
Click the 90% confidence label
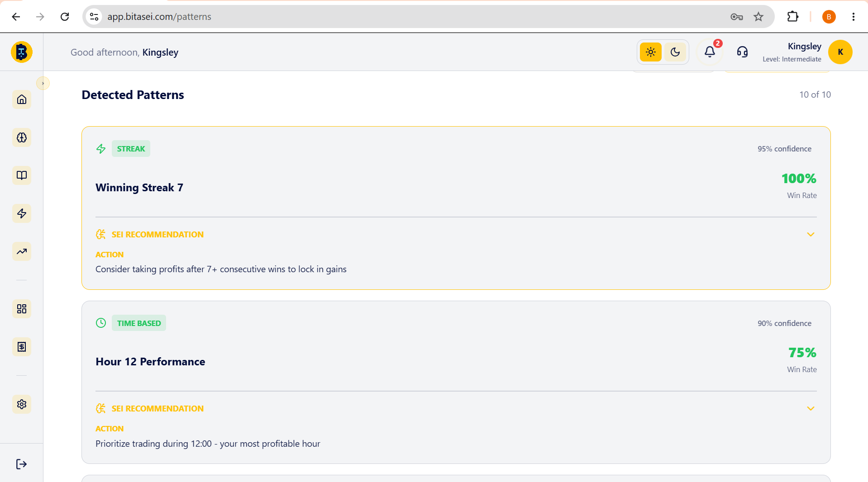pos(784,323)
